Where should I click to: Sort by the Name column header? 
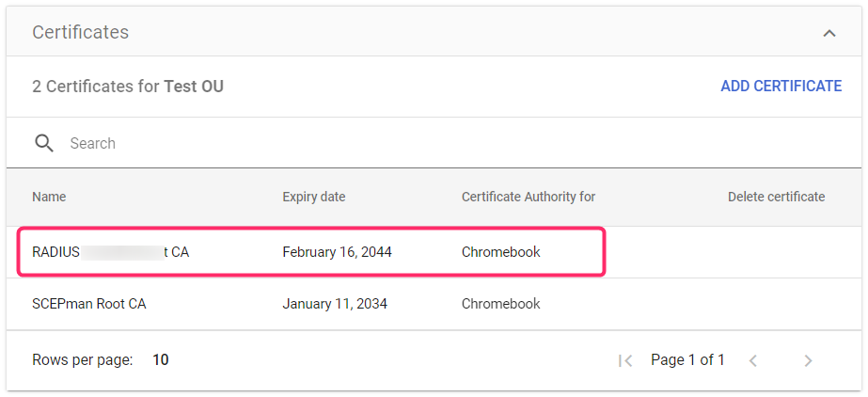(x=49, y=197)
